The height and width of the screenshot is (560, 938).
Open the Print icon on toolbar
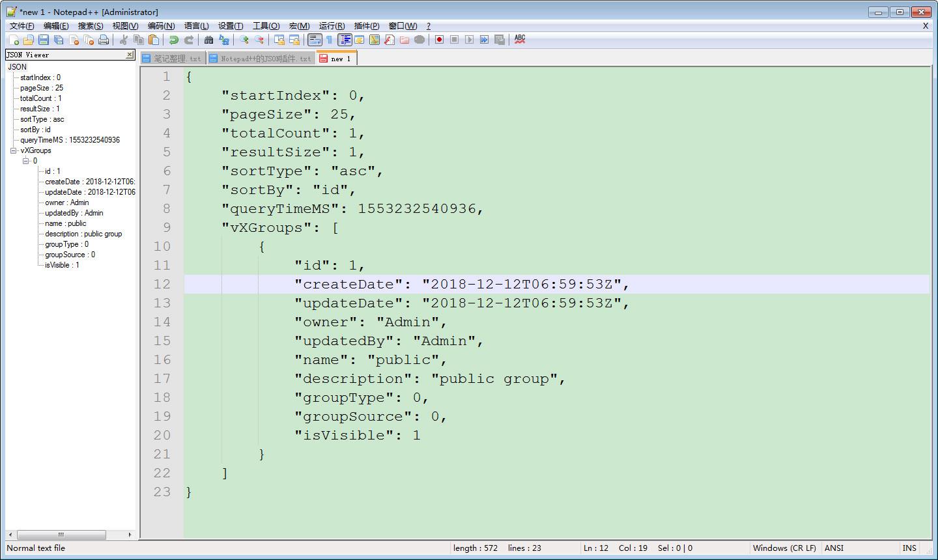[104, 40]
